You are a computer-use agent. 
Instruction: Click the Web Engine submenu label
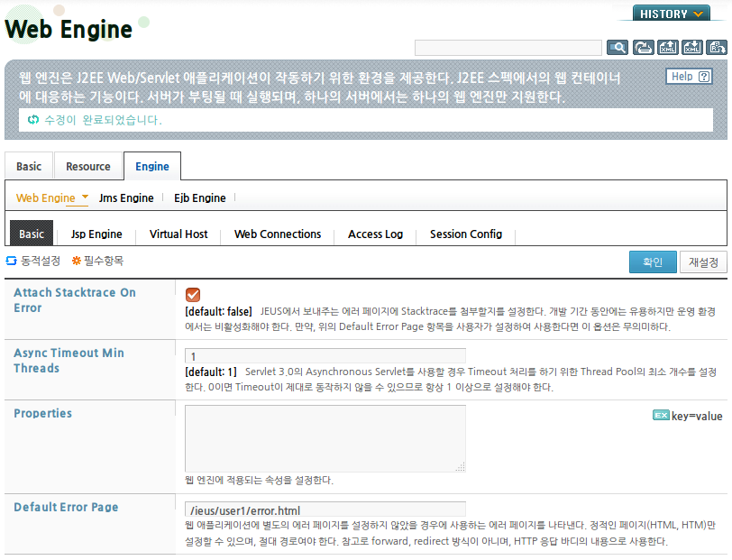tap(46, 198)
